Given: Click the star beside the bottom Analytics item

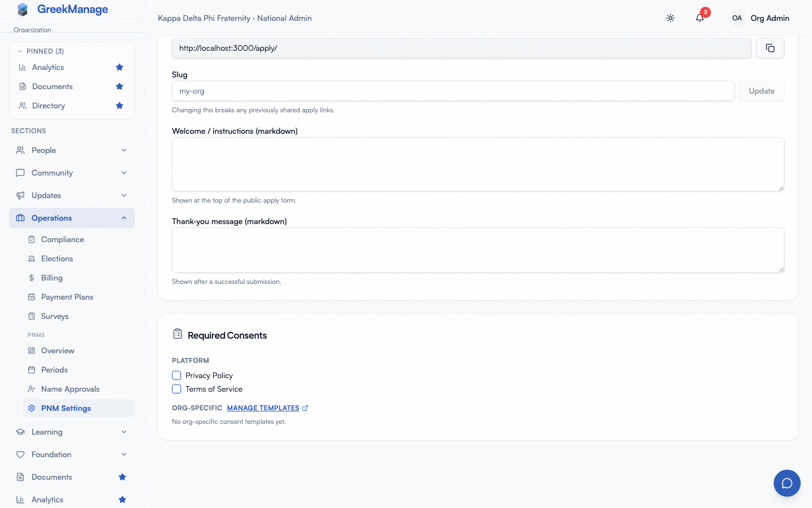Looking at the screenshot, I should click(122, 500).
